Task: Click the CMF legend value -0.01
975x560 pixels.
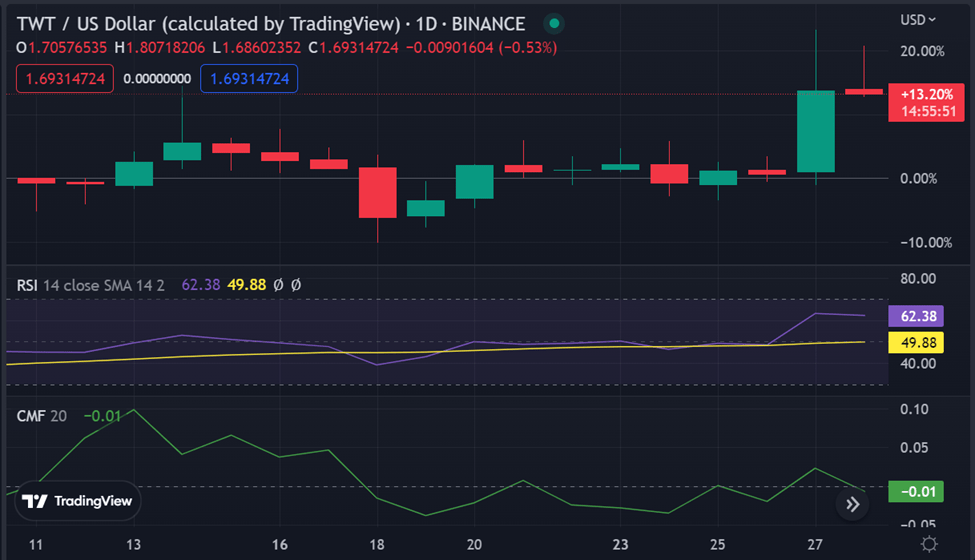Action: [x=102, y=416]
